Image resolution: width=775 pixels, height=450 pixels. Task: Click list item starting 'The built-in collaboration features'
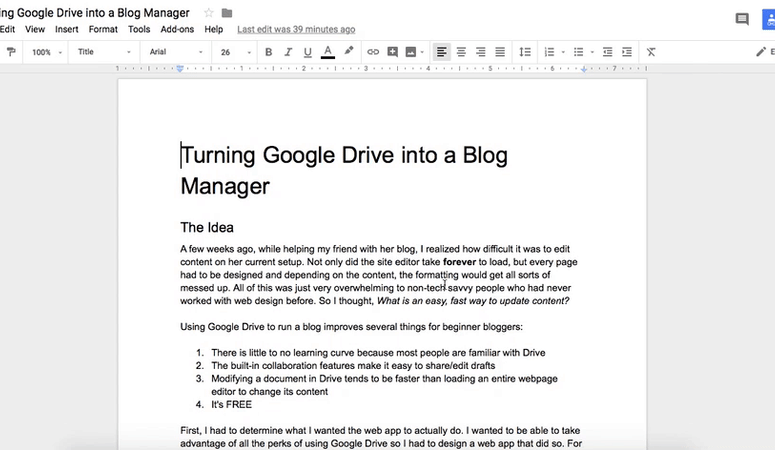(353, 365)
